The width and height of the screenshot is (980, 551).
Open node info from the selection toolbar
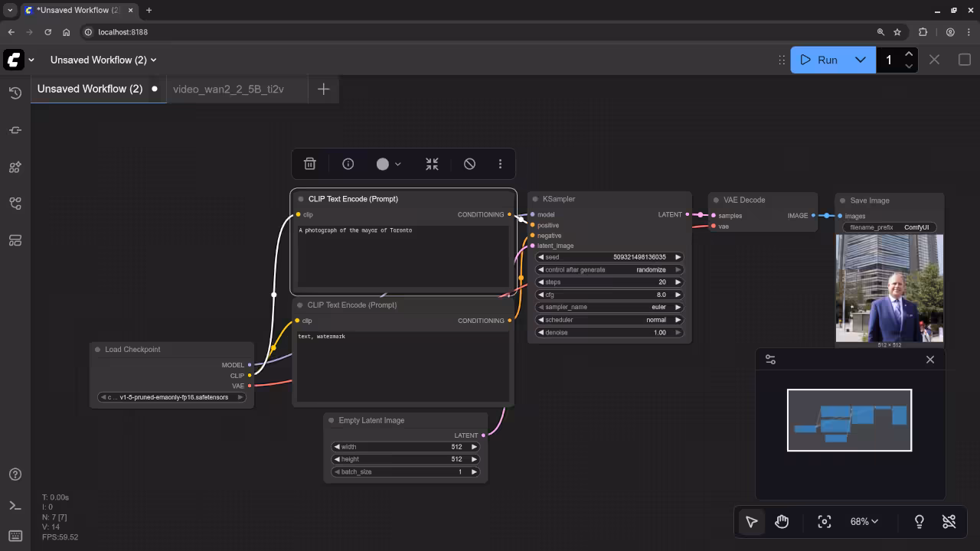point(348,164)
